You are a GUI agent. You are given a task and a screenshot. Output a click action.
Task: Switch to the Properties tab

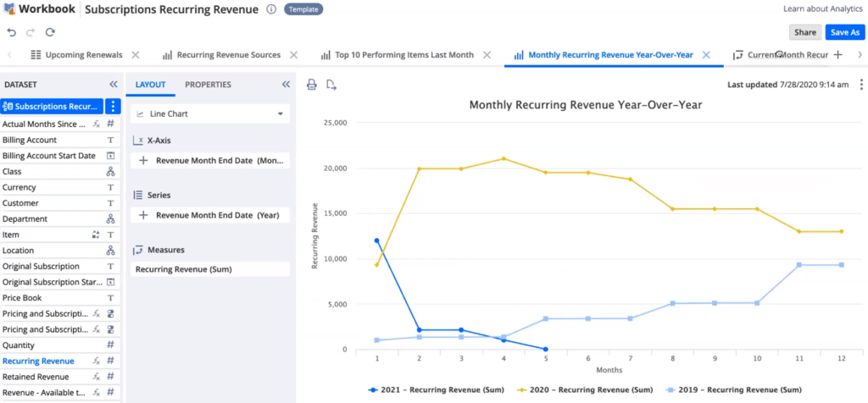(208, 85)
